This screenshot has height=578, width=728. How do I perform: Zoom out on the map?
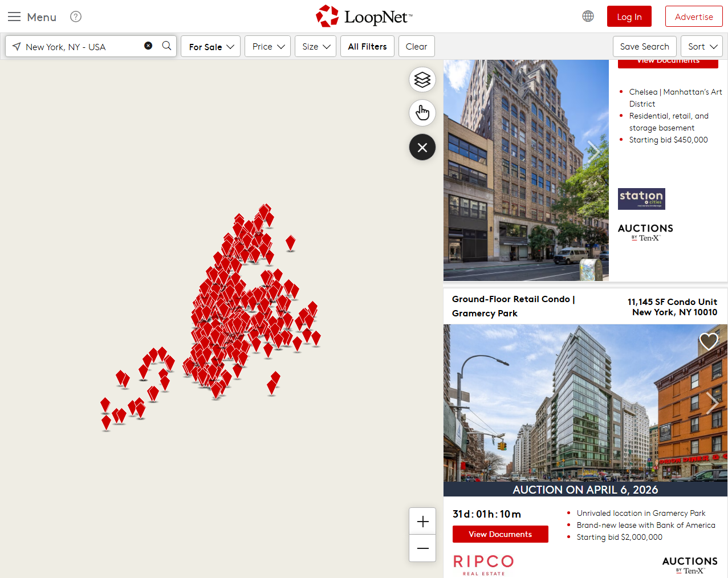pyautogui.click(x=422, y=548)
